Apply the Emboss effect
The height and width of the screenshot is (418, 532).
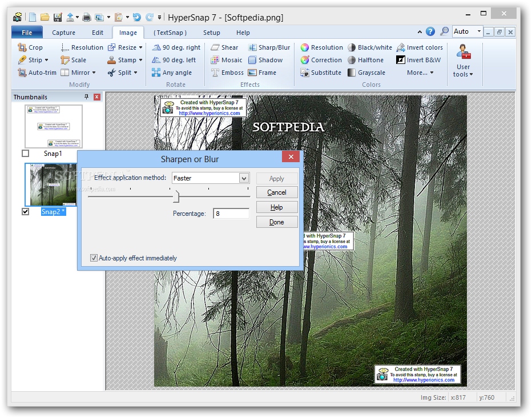[227, 73]
